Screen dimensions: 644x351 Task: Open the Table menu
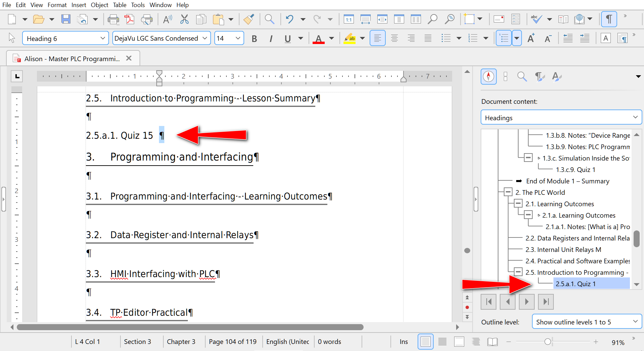pos(119,5)
